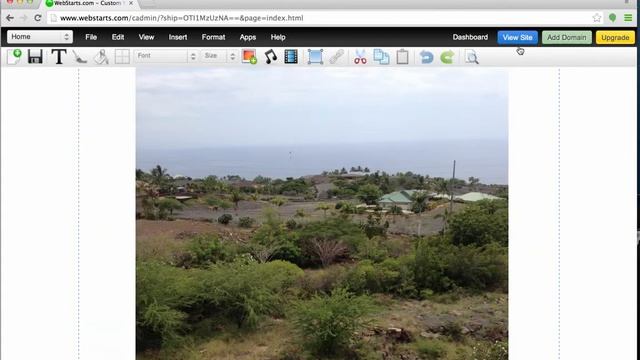Click the add image icon
The width and height of the screenshot is (640, 360).
point(249,57)
